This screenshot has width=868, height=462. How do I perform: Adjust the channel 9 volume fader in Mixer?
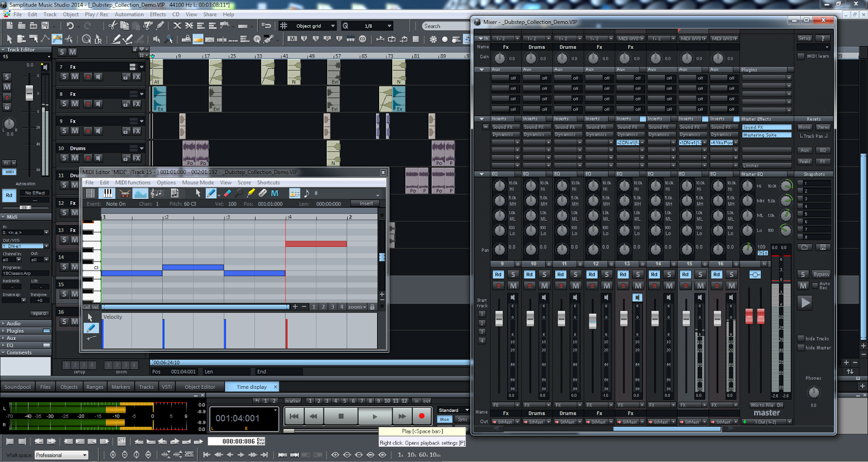[x=499, y=319]
